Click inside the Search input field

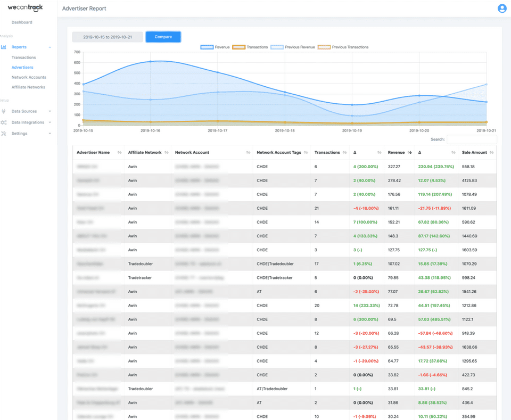(472, 139)
